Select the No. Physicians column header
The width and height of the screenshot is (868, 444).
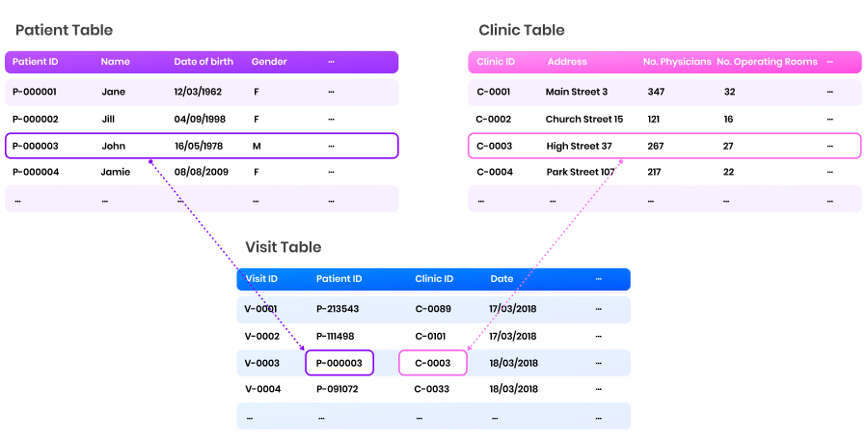[x=677, y=62]
